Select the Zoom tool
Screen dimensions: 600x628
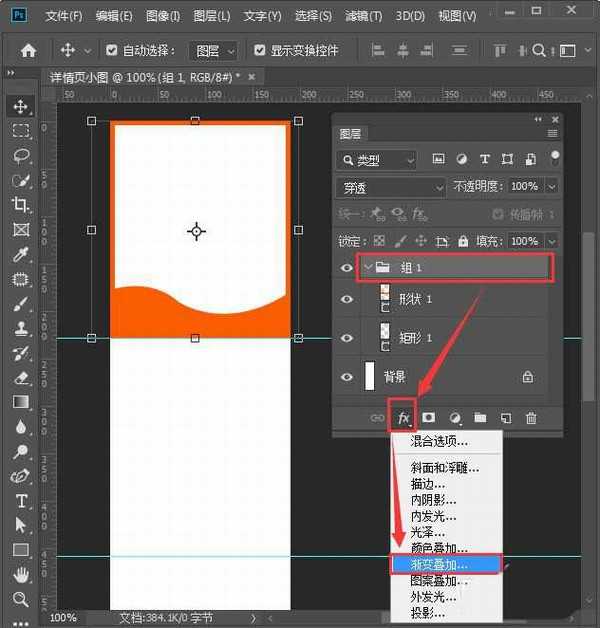click(x=20, y=599)
